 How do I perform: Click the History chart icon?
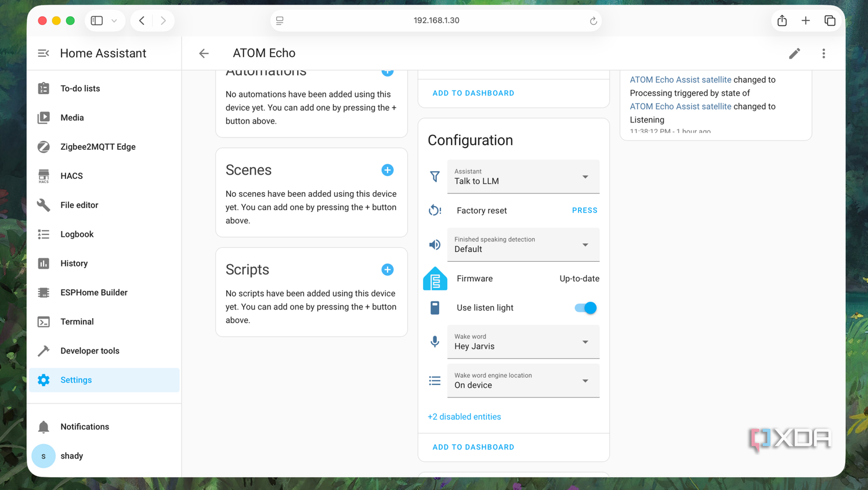(x=44, y=264)
